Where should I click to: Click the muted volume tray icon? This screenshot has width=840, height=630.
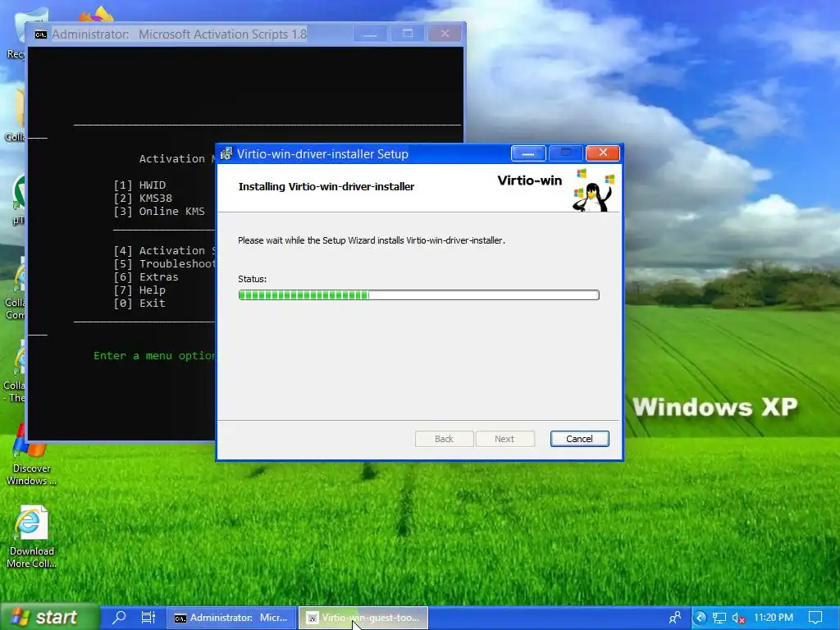(x=738, y=619)
